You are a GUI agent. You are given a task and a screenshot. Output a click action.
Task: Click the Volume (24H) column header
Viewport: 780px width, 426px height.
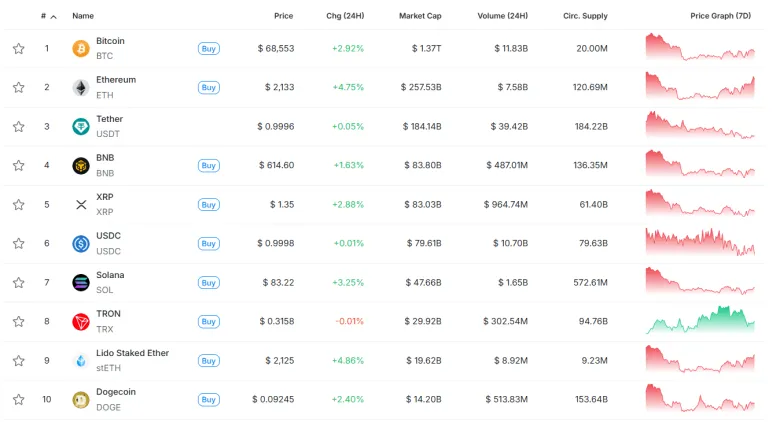tap(502, 16)
